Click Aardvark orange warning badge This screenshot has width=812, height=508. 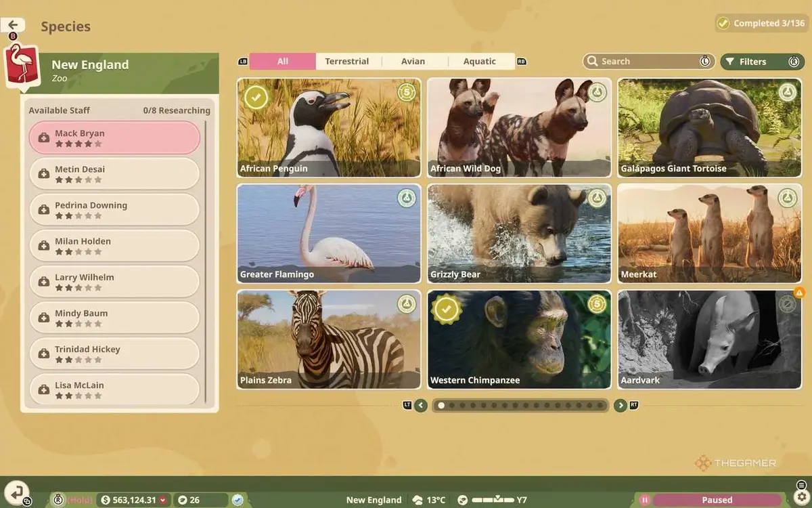click(x=799, y=293)
